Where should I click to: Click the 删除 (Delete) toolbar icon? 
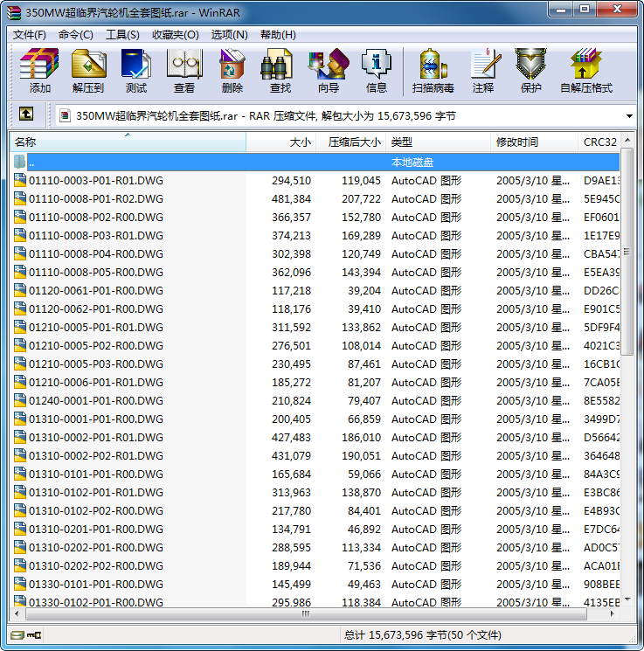click(232, 71)
